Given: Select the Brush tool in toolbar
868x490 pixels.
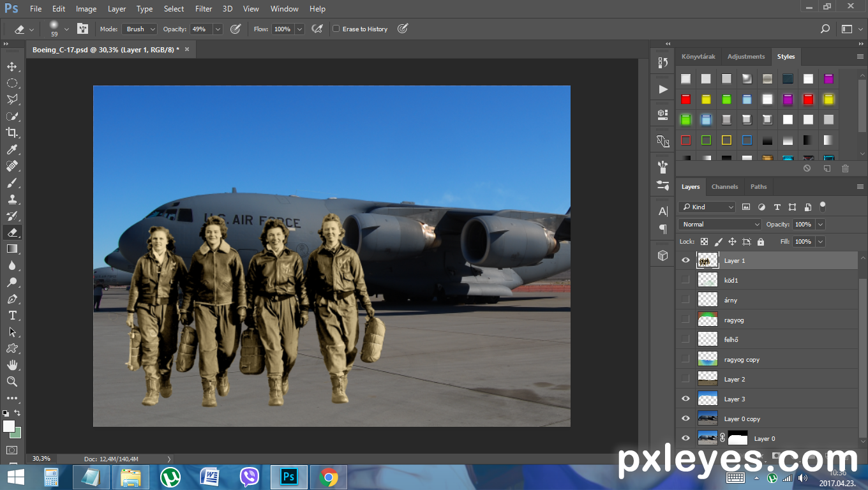Looking at the screenshot, I should (x=11, y=182).
